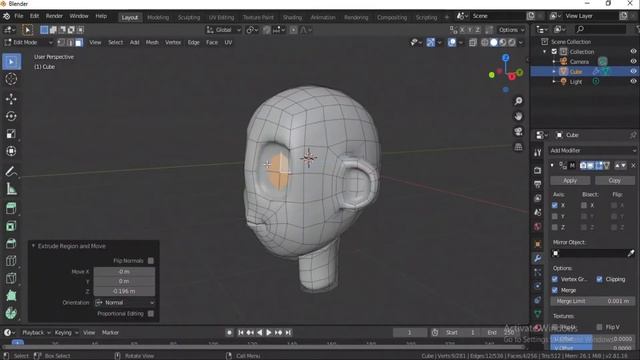Open the Add Modifier dropdown
Screen dimensions: 640x360
pos(593,151)
